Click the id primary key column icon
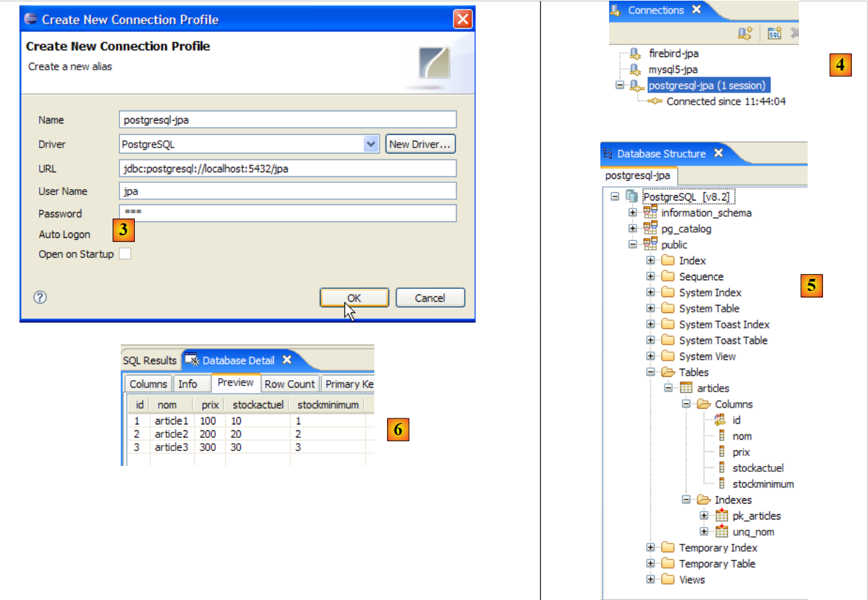868x600 pixels. point(721,420)
